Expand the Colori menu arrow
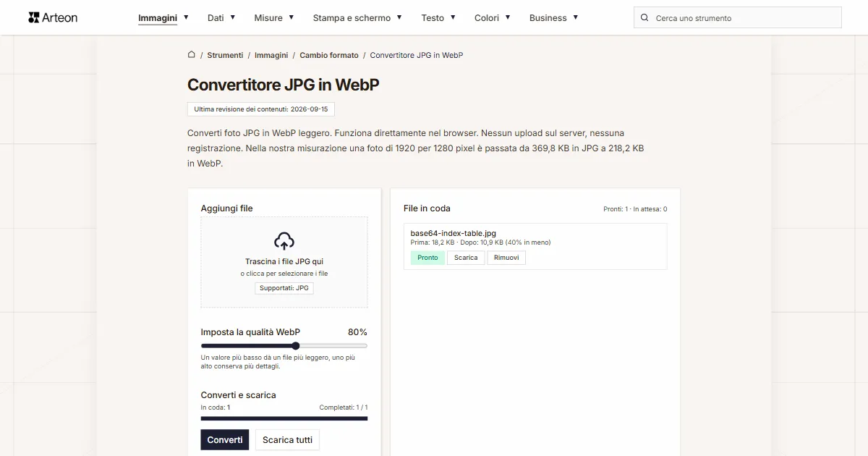The height and width of the screenshot is (456, 868). [508, 17]
